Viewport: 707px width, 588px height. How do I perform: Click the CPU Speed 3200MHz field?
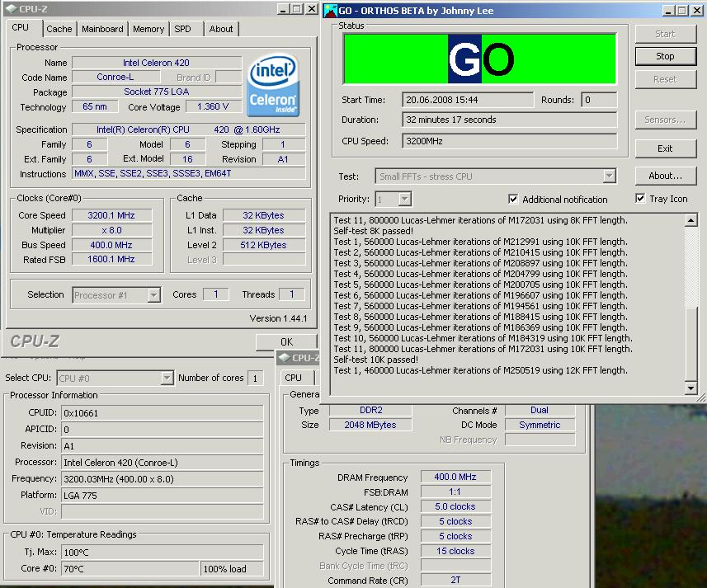tap(509, 141)
